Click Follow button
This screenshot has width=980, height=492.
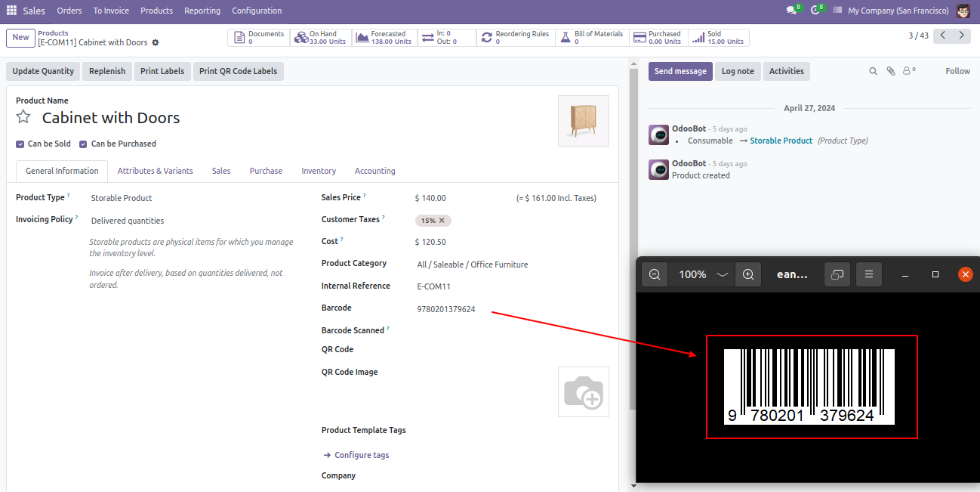coord(957,71)
